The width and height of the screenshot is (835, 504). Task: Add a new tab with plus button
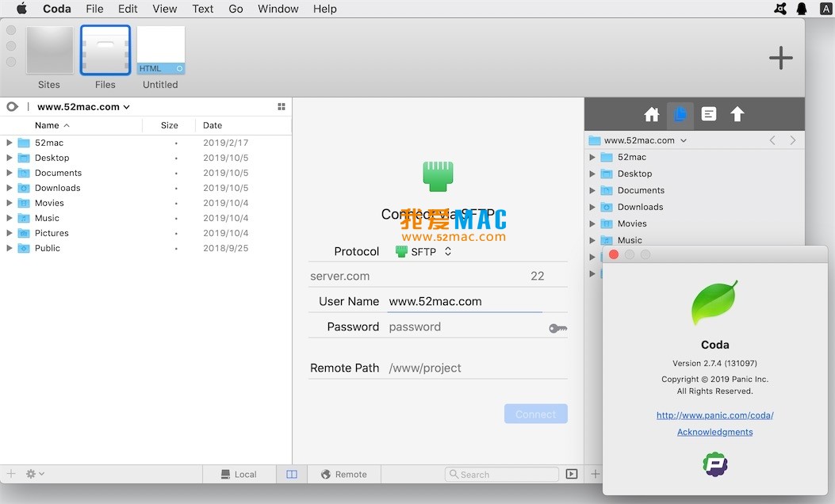point(781,58)
